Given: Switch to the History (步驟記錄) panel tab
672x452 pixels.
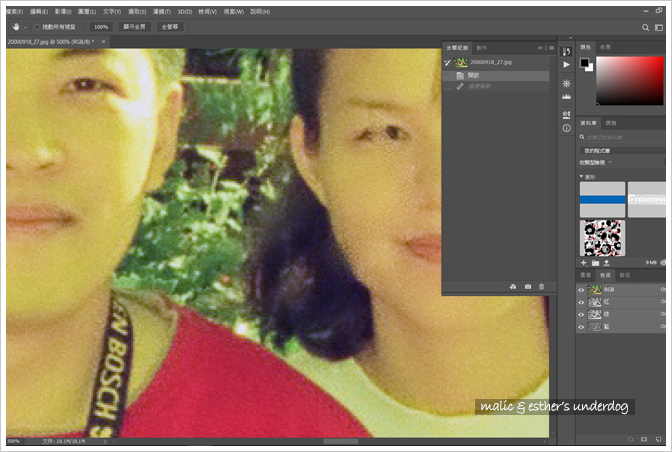Looking at the screenshot, I should 457,48.
